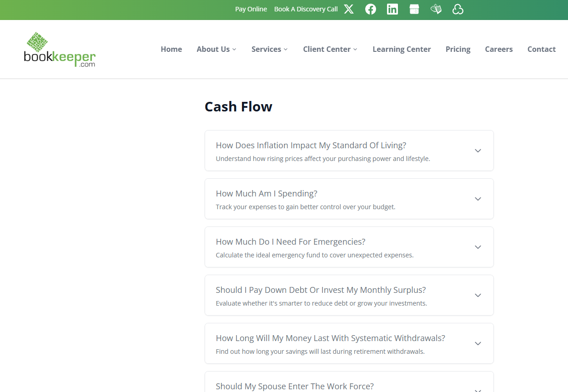This screenshot has width=568, height=392.
Task: Click the storefront icon in top bar
Action: (x=414, y=9)
